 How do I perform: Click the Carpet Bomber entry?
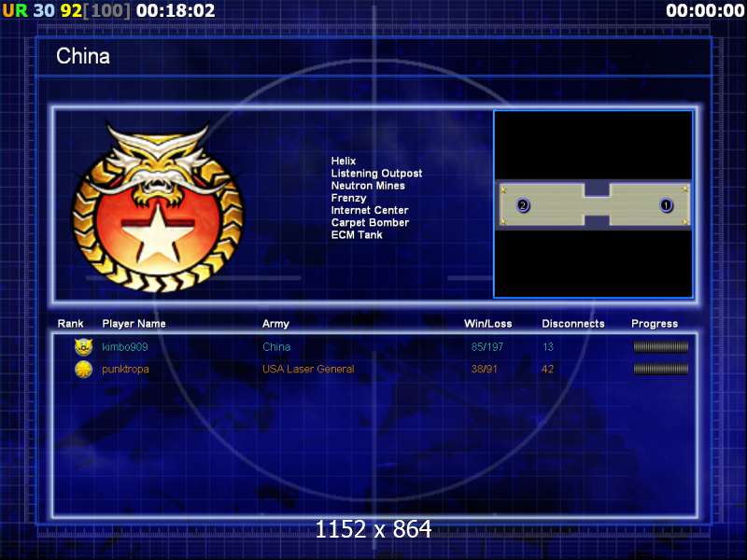(370, 222)
